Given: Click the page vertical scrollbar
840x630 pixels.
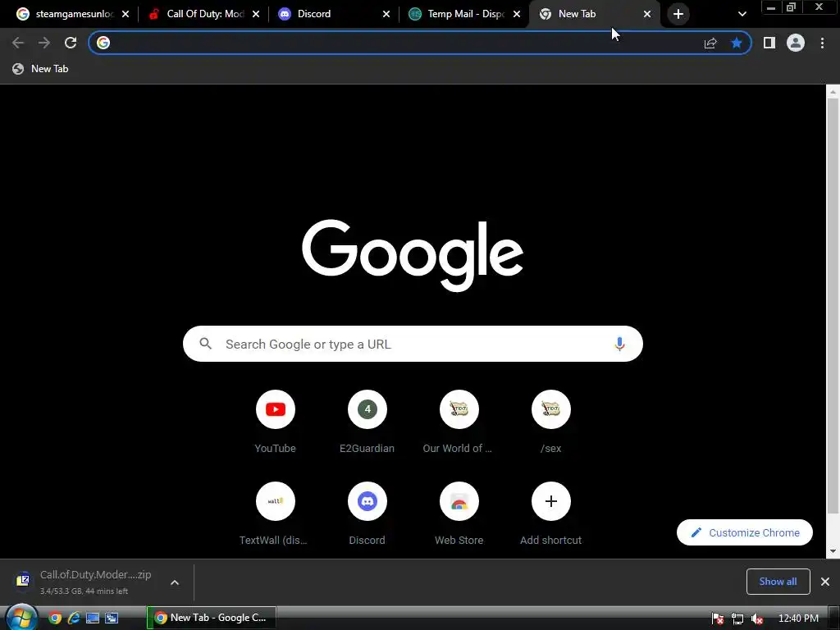Looking at the screenshot, I should point(833,305).
